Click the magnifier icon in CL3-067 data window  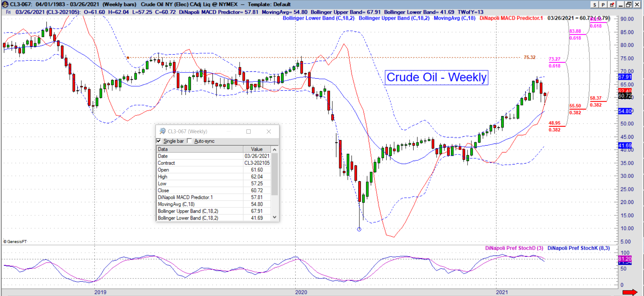coord(162,131)
